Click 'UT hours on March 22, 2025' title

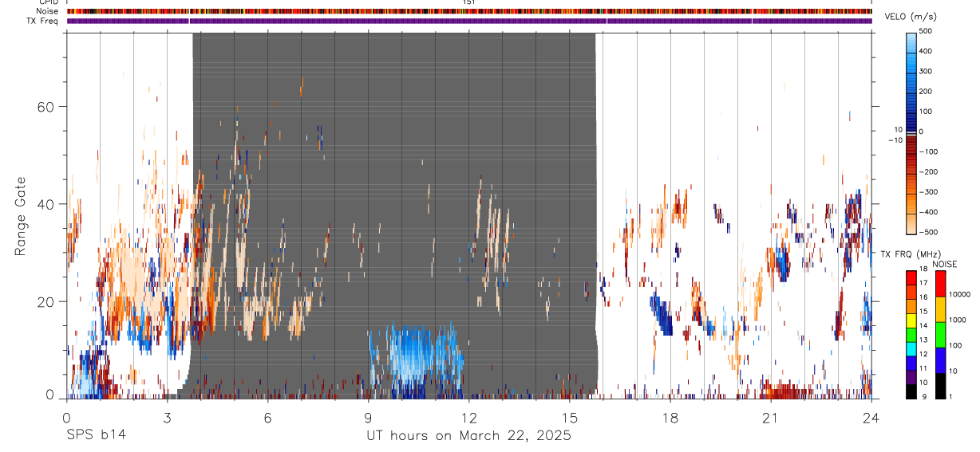point(468,435)
